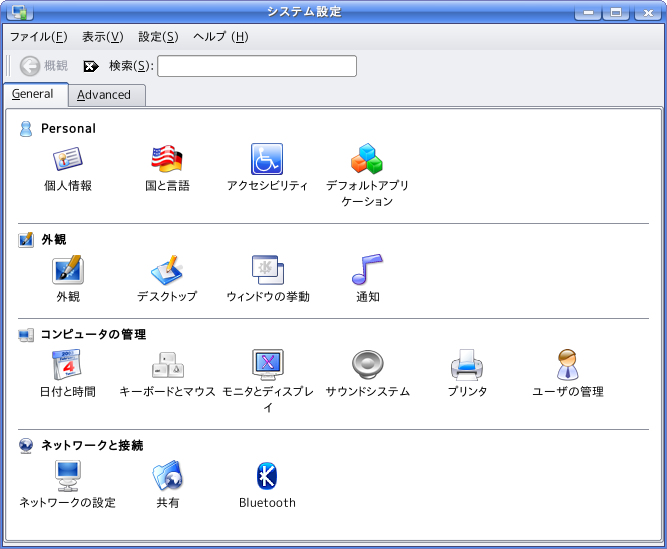This screenshot has width=667, height=549.
Task: Click the コンピュータの管理 section heading
Action: [93, 334]
